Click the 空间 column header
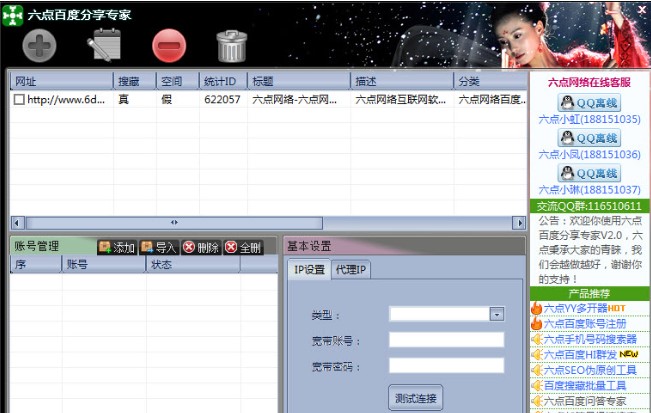The width and height of the screenshot is (651, 413). [x=178, y=81]
